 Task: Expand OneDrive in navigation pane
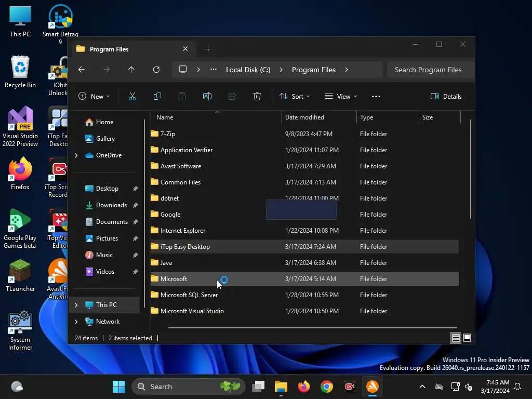76,155
